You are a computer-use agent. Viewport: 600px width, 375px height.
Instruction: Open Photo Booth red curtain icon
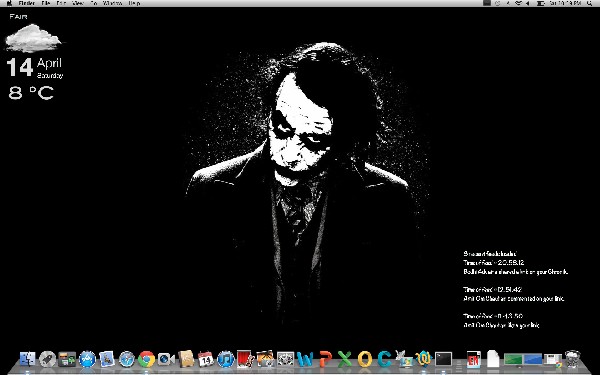(245, 359)
